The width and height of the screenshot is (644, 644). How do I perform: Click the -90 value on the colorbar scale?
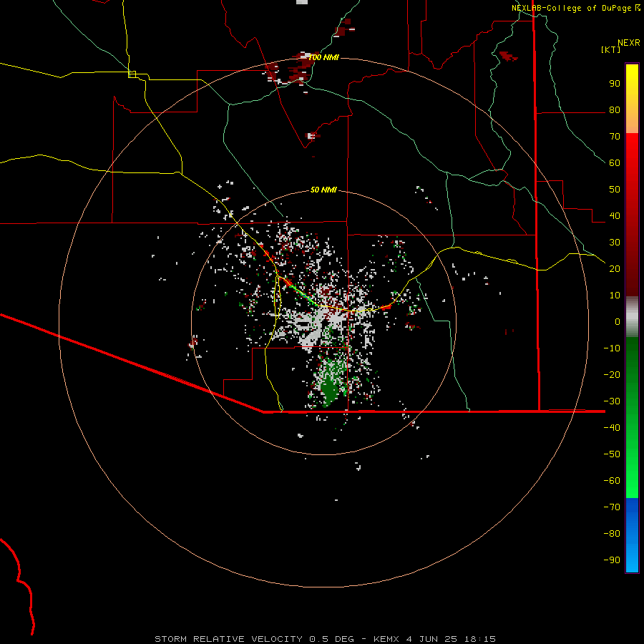coord(612,560)
